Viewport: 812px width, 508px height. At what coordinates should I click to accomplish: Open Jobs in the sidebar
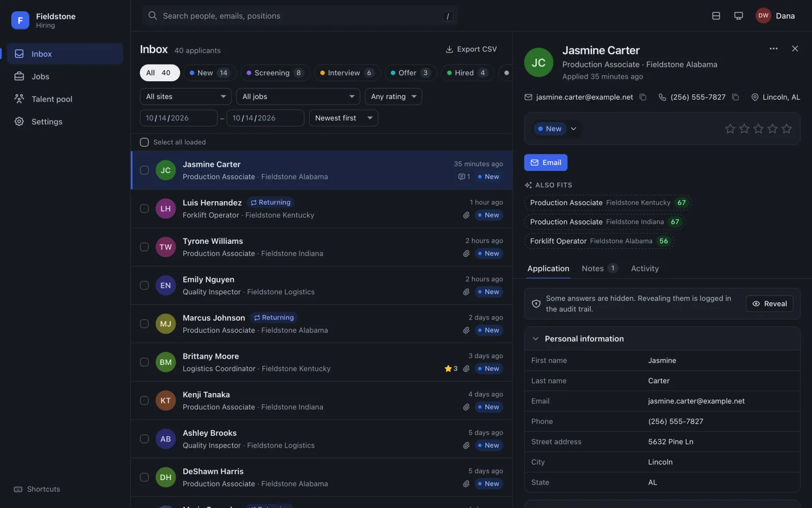[x=65, y=76]
